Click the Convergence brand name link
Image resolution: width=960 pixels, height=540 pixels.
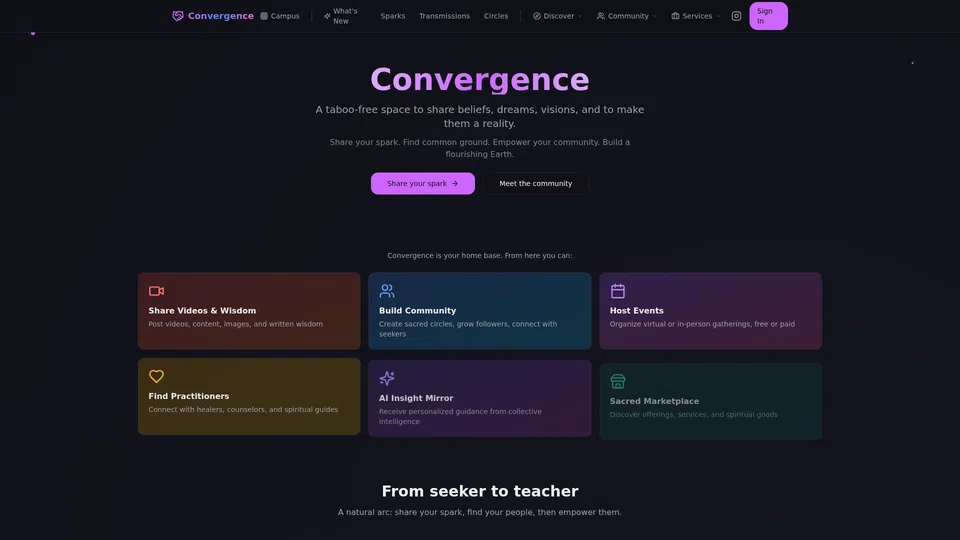(x=220, y=16)
